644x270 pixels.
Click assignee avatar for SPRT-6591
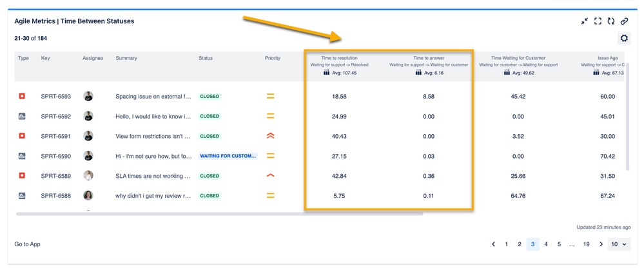click(x=88, y=136)
